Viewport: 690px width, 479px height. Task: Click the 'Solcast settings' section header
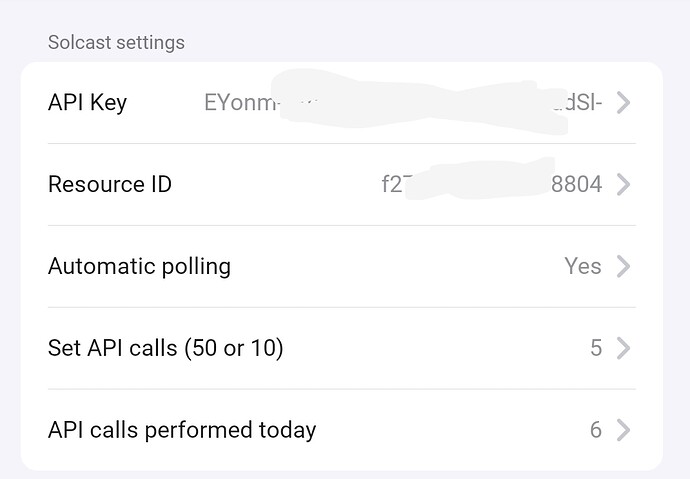pyautogui.click(x=116, y=43)
